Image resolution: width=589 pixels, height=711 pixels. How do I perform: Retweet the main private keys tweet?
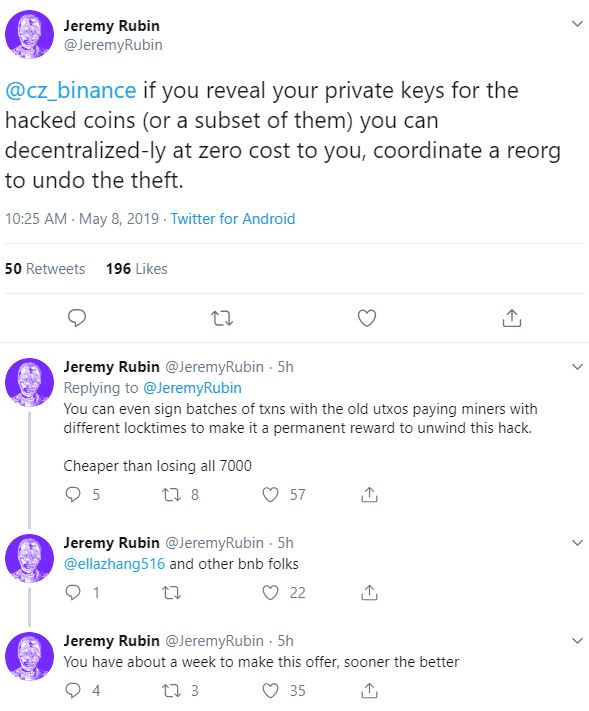tap(222, 318)
